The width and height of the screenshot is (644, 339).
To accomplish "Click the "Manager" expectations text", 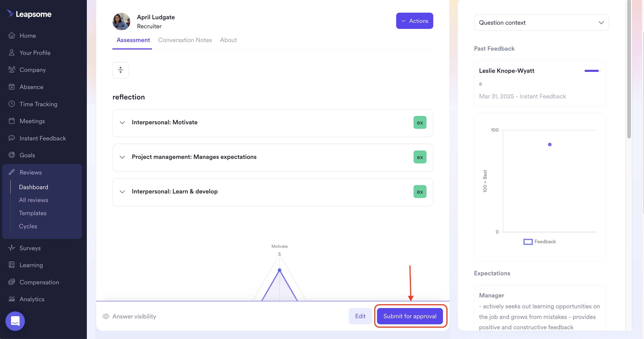I will tap(491, 295).
